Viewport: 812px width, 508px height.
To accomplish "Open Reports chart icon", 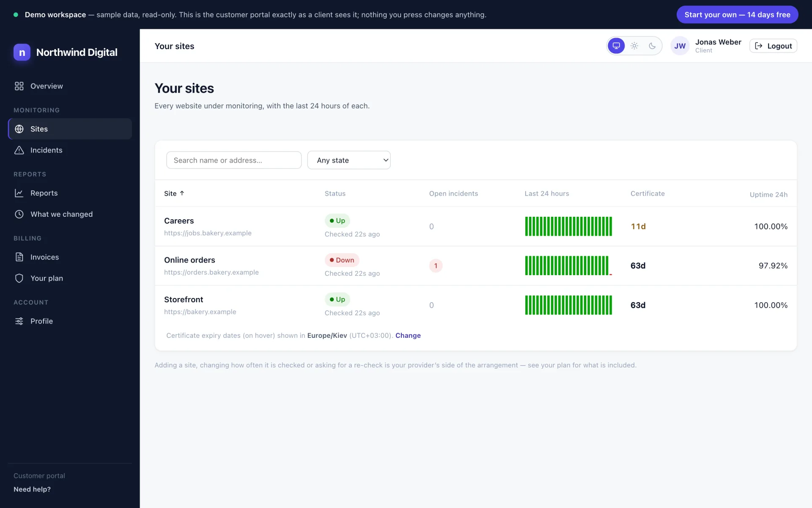I will (19, 193).
